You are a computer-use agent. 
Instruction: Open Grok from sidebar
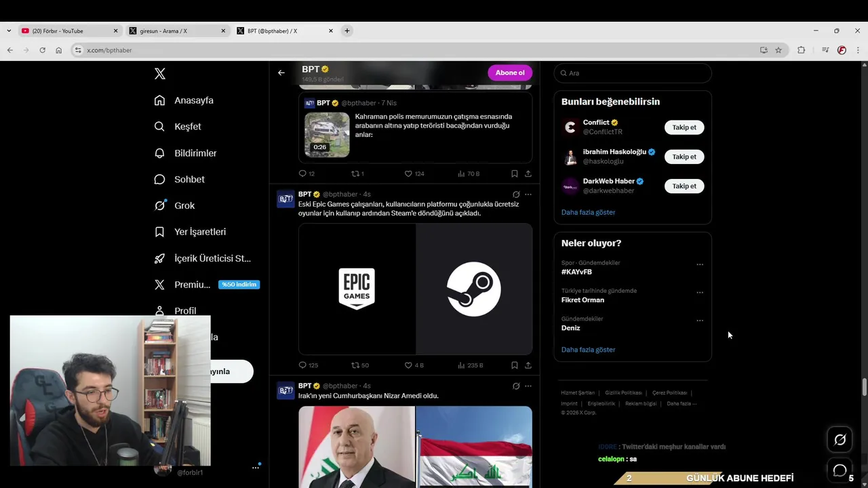pos(174,205)
